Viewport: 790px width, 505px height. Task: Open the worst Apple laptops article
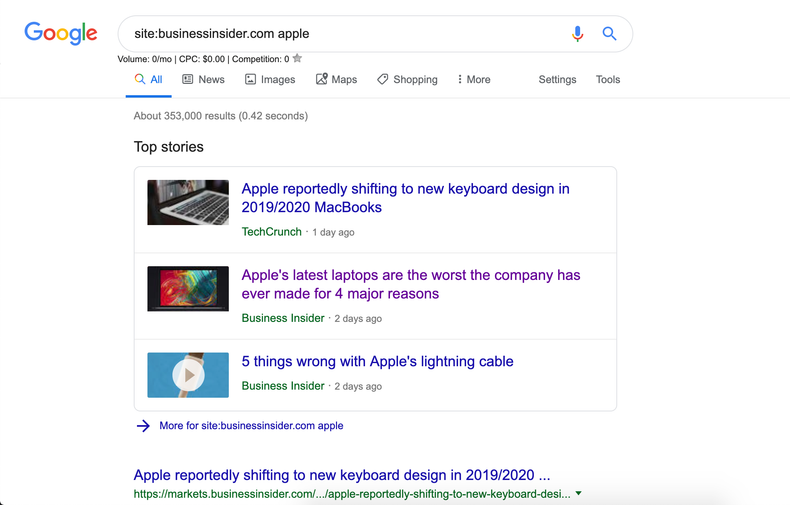point(410,284)
